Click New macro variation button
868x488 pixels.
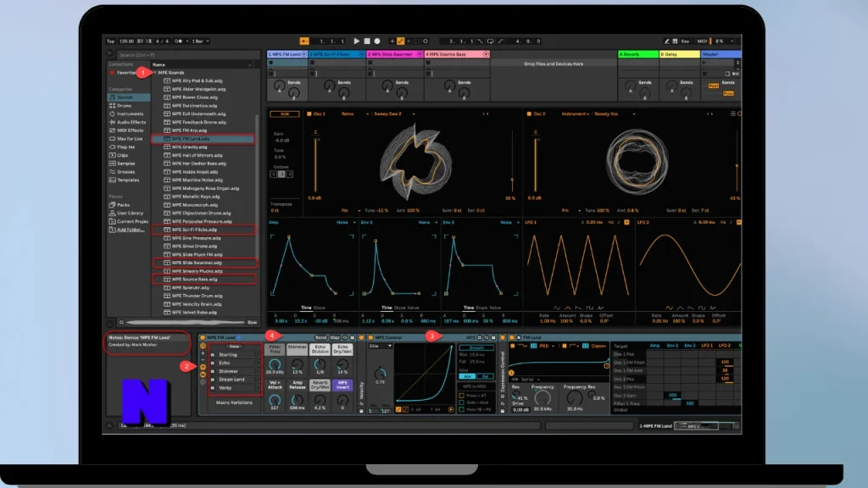pos(234,347)
